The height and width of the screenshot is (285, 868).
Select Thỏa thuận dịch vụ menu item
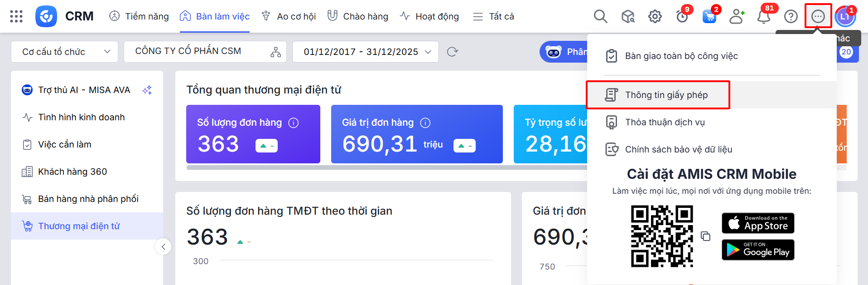(712, 122)
